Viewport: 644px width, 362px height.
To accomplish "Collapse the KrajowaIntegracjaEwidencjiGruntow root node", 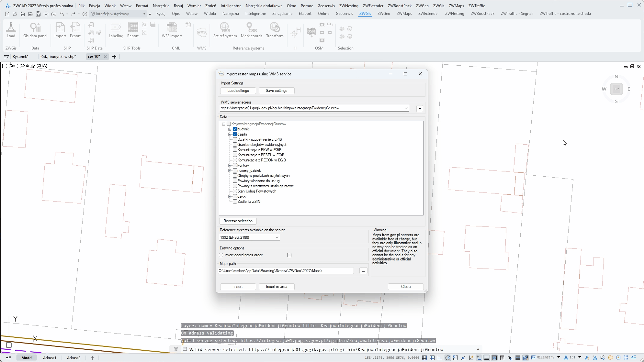I will (x=223, y=124).
